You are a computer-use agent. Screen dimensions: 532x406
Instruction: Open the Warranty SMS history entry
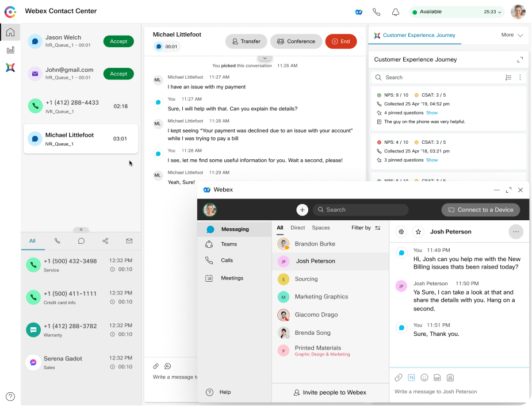[81, 330]
